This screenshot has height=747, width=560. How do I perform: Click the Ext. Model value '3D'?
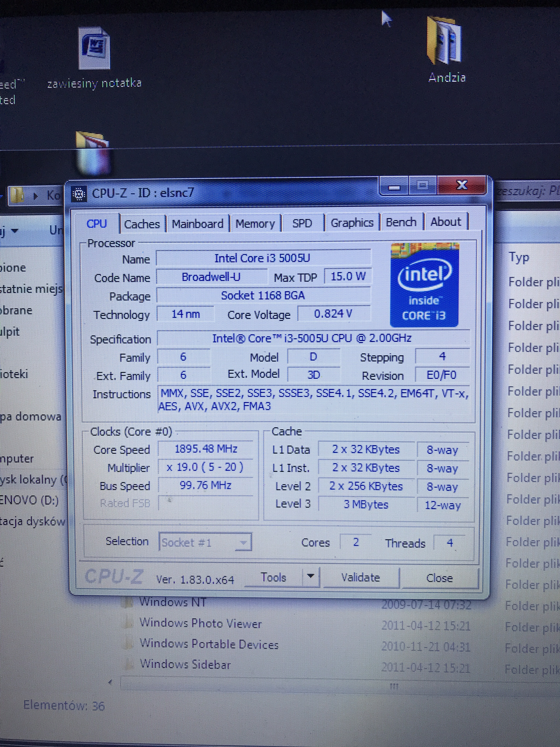(314, 375)
